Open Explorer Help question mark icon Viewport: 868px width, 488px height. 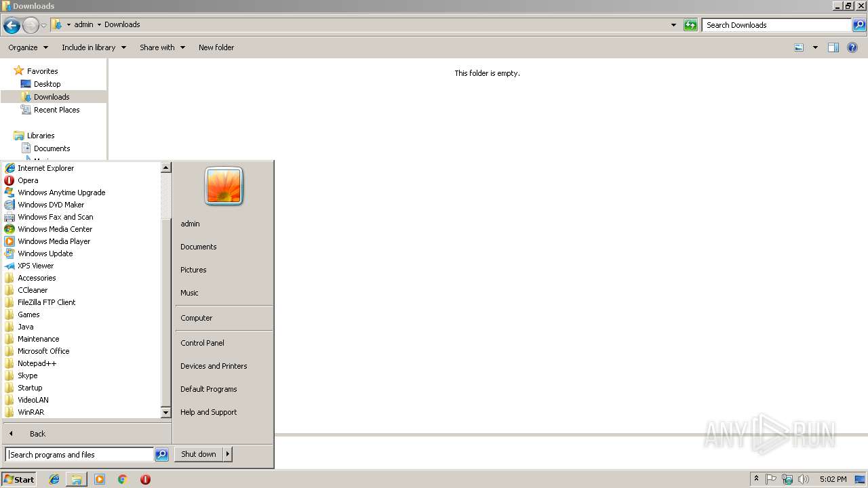852,47
